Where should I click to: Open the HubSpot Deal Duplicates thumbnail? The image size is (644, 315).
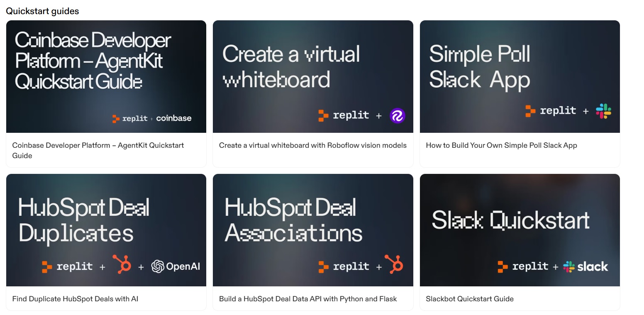point(106,230)
